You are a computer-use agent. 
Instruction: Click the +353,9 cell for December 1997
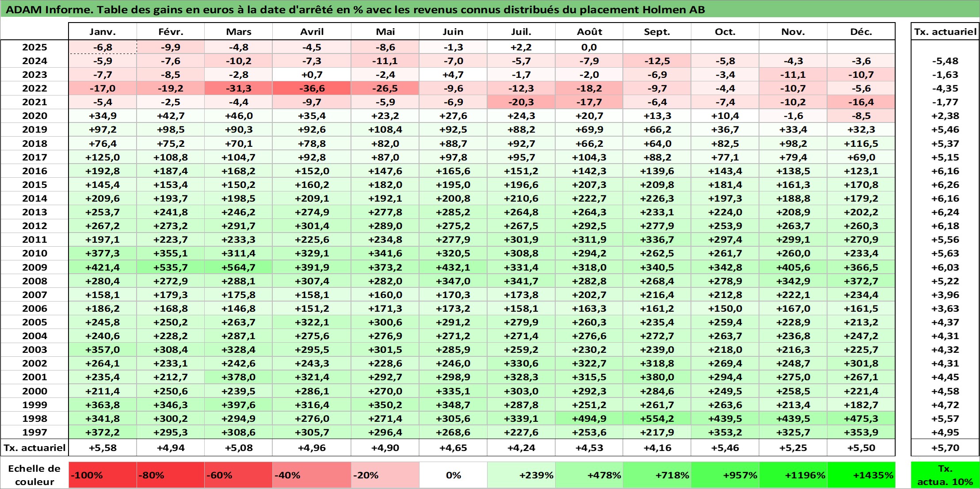(861, 432)
